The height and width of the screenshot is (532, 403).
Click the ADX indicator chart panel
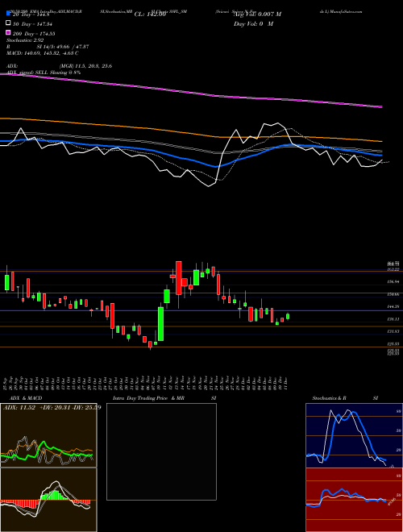click(48, 435)
